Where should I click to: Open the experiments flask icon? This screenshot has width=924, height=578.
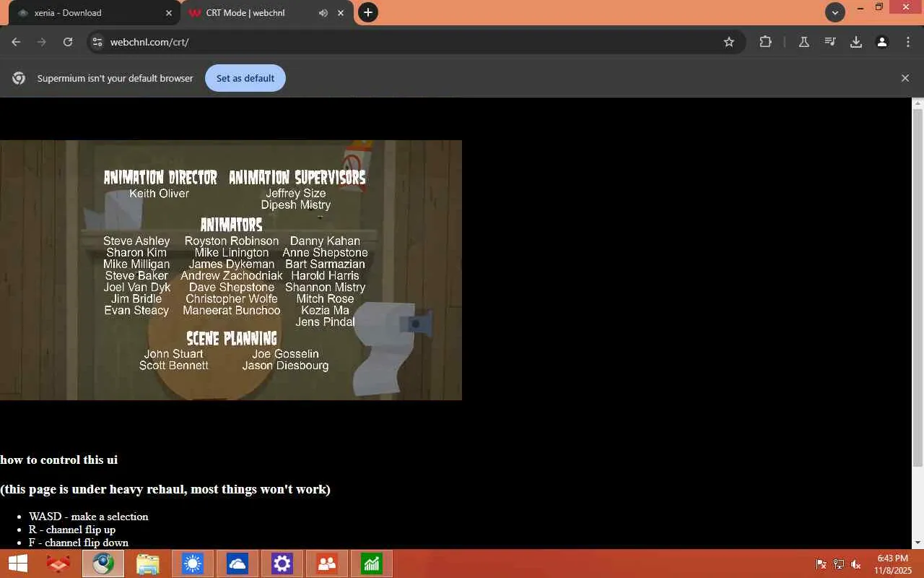[x=803, y=42]
